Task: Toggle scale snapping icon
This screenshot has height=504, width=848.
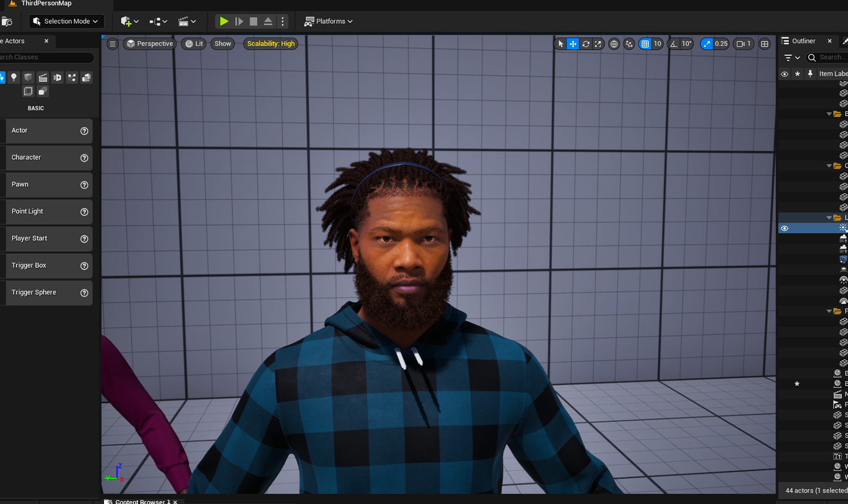Action: tap(706, 44)
